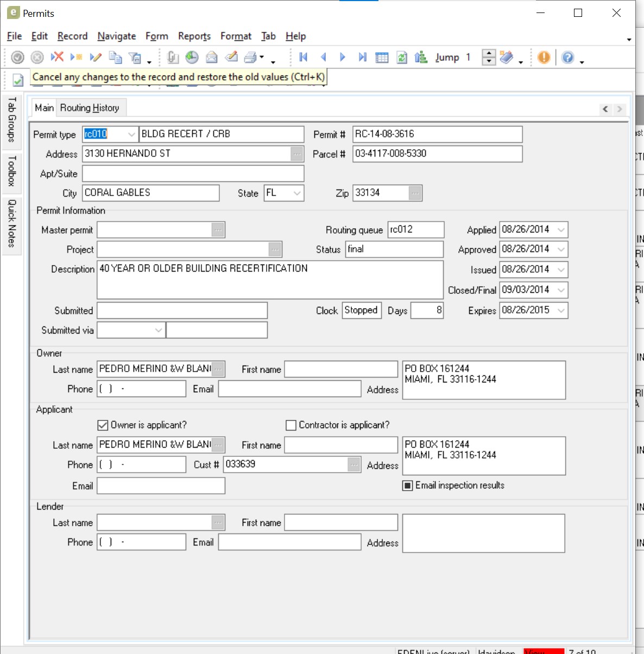The height and width of the screenshot is (654, 644).
Task: Click the Jump button in toolbar
Action: click(447, 57)
